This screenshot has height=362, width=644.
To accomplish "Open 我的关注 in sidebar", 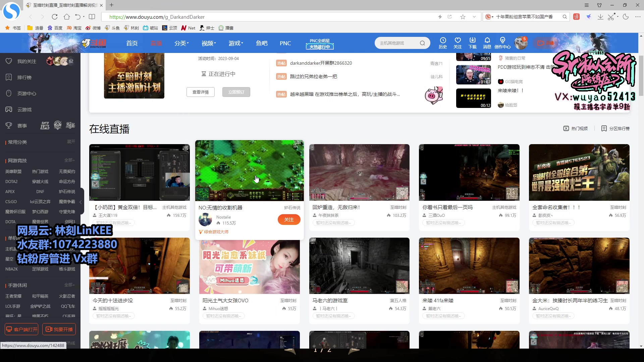I will point(27,61).
